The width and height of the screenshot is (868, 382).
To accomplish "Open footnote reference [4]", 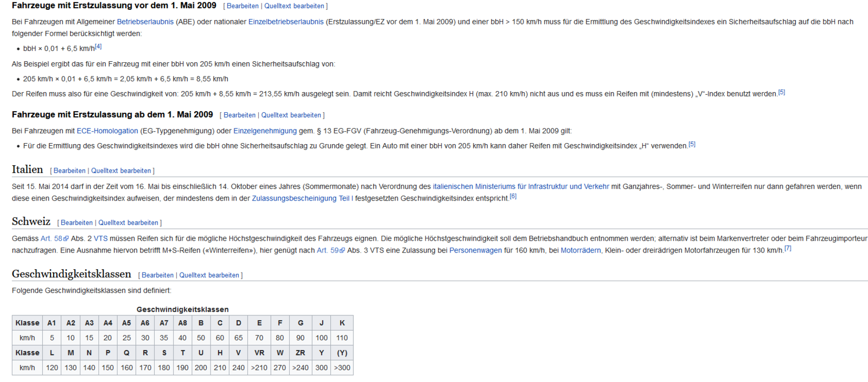I will tap(98, 47).
